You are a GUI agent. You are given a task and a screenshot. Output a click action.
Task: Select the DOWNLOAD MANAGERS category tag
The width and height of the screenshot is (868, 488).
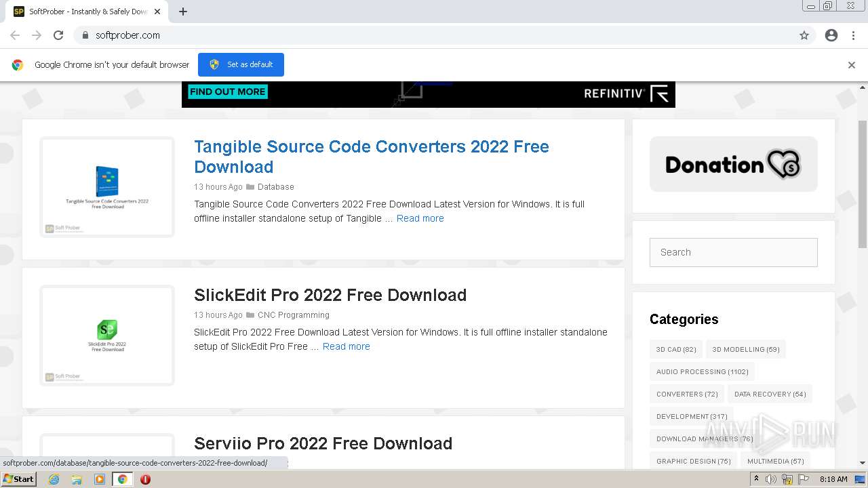[705, 439]
